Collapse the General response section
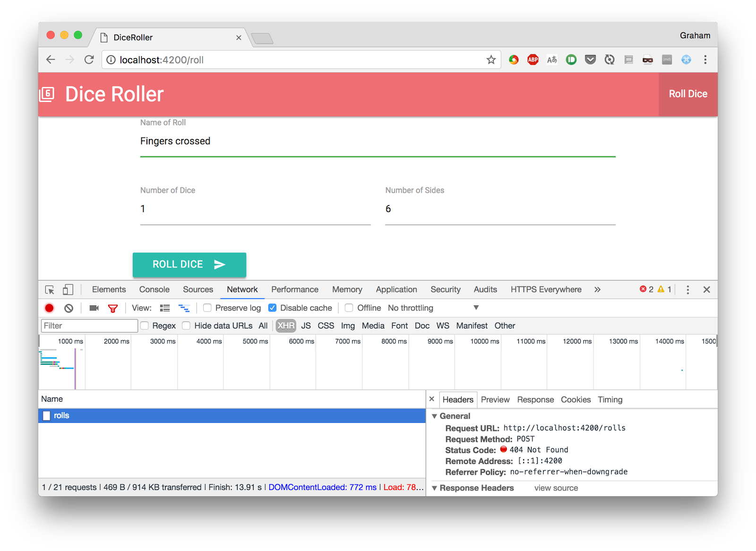This screenshot has height=551, width=756. (x=435, y=416)
